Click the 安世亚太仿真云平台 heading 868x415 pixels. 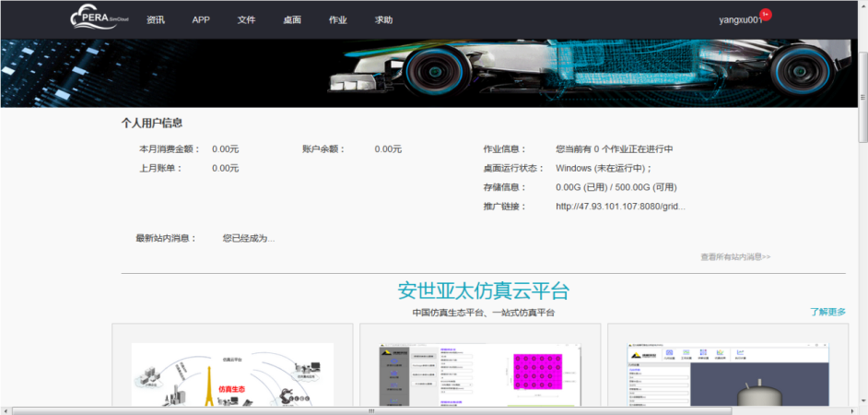pos(483,290)
